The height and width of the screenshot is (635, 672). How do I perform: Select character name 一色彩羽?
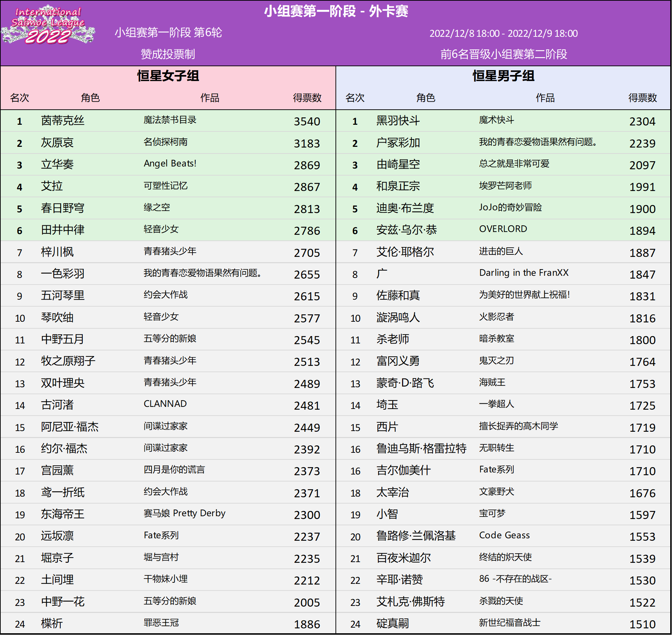(63, 274)
